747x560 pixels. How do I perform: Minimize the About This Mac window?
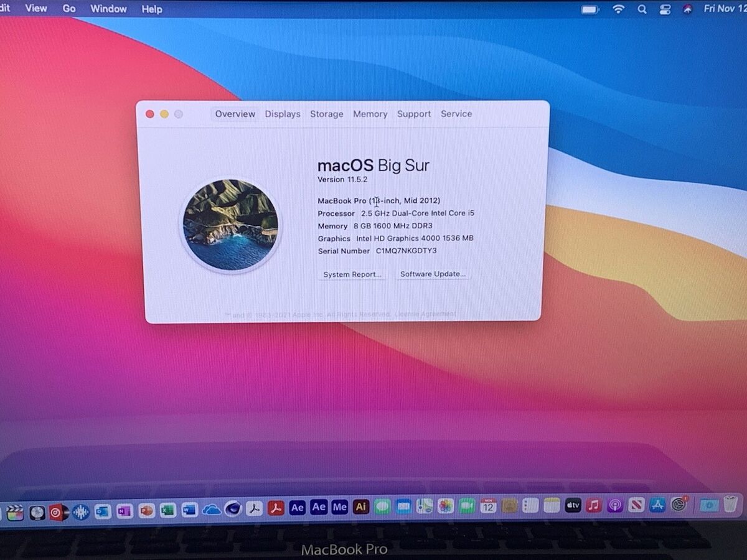click(x=164, y=114)
